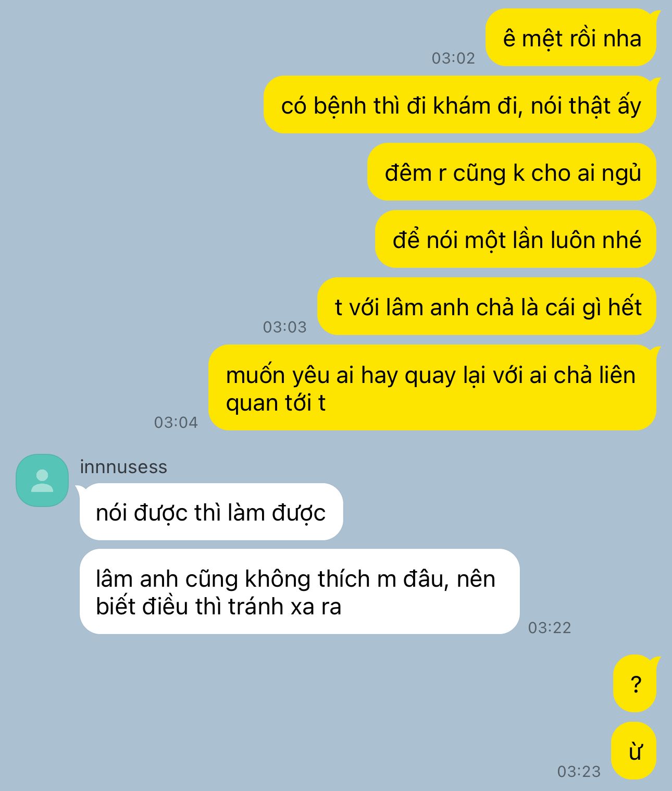This screenshot has height=791, width=672.
Task: Click the 03:04 timestamp
Action: click(x=176, y=422)
